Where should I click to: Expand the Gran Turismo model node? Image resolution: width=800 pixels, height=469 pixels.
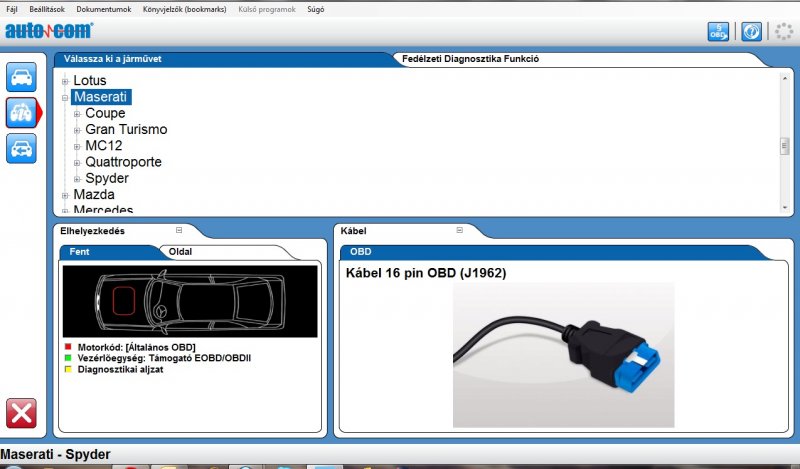click(x=77, y=130)
